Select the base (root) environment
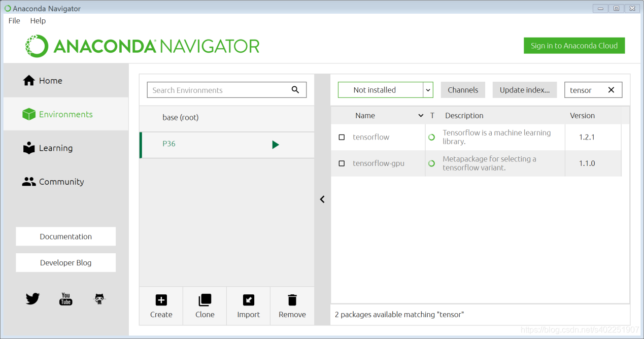644x339 pixels. 227,117
